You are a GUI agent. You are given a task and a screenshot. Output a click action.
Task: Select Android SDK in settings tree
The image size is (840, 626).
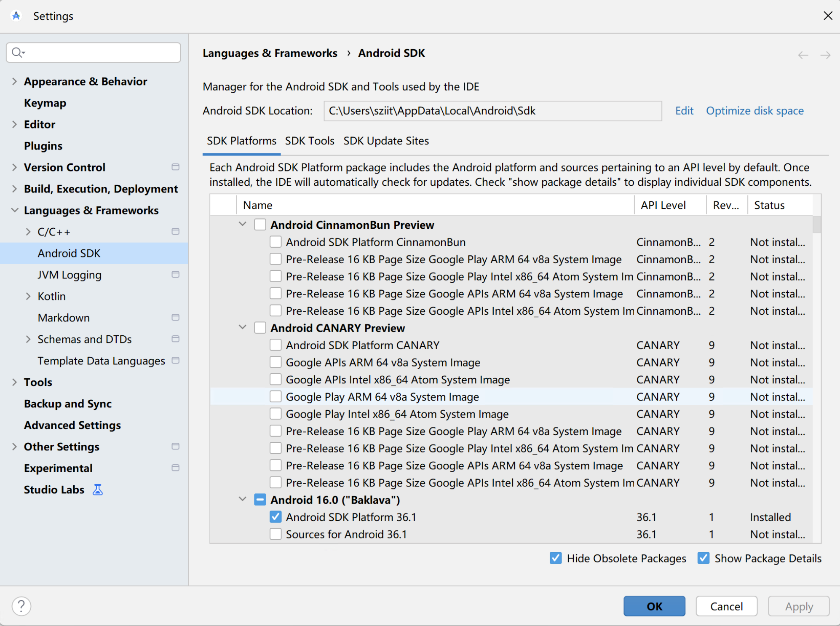pyautogui.click(x=94, y=253)
